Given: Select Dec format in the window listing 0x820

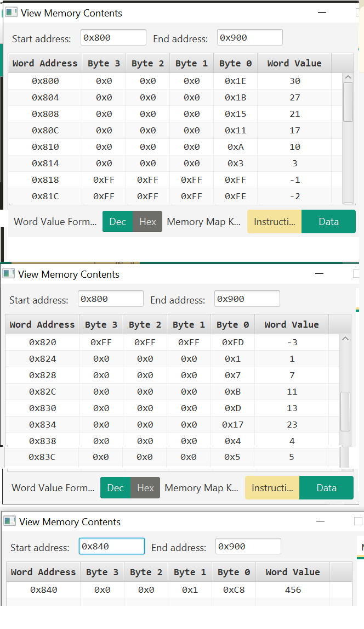Looking at the screenshot, I should click(115, 488).
